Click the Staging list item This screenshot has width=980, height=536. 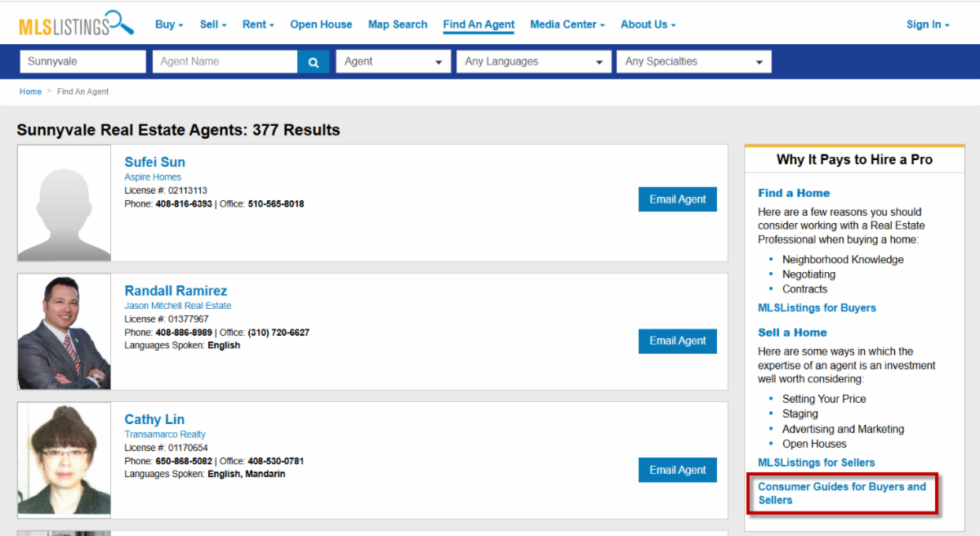[x=800, y=414]
